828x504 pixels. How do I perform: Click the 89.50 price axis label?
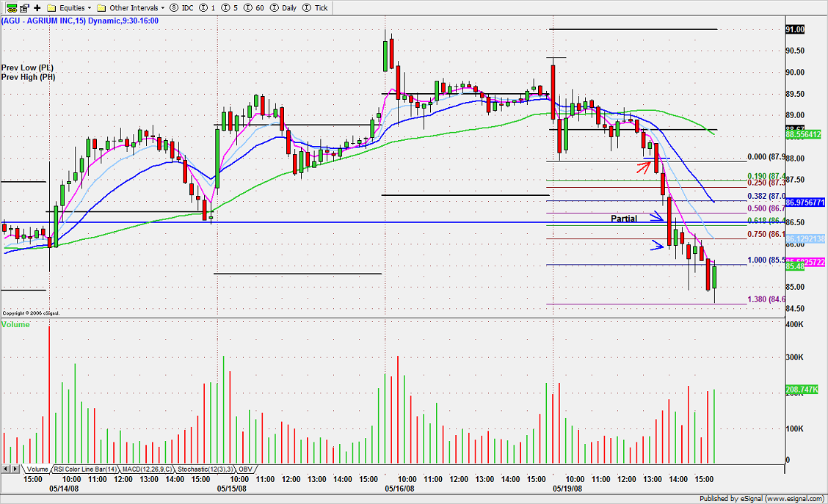click(795, 94)
